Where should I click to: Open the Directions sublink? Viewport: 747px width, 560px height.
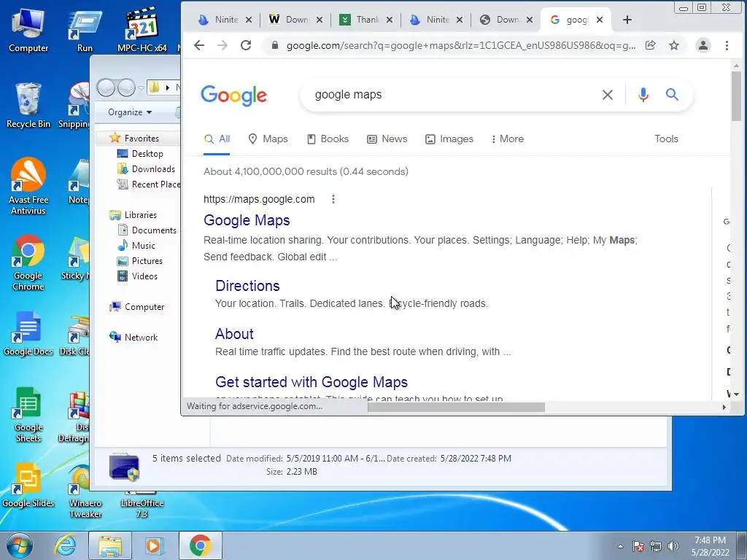coord(247,286)
